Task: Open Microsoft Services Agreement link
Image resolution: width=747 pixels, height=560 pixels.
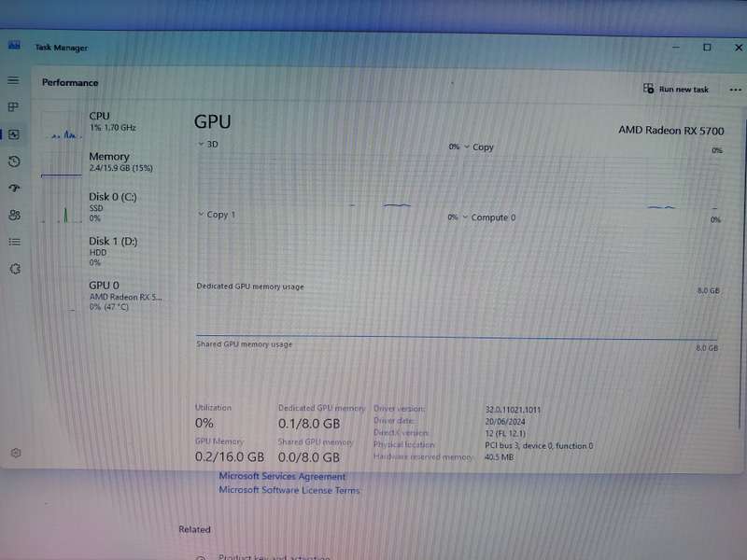Action: 282,476
